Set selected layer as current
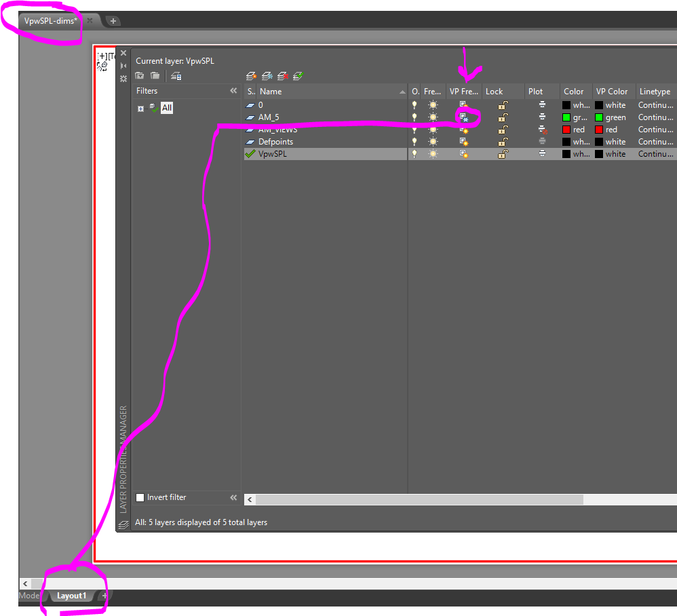 297,76
